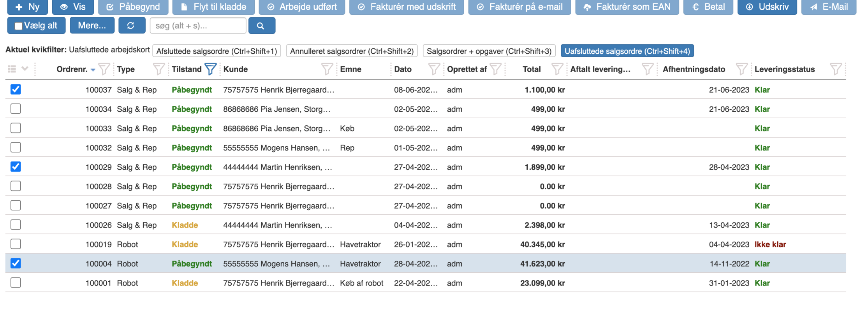Click the Kunde column header
The height and width of the screenshot is (321, 868).
(235, 69)
